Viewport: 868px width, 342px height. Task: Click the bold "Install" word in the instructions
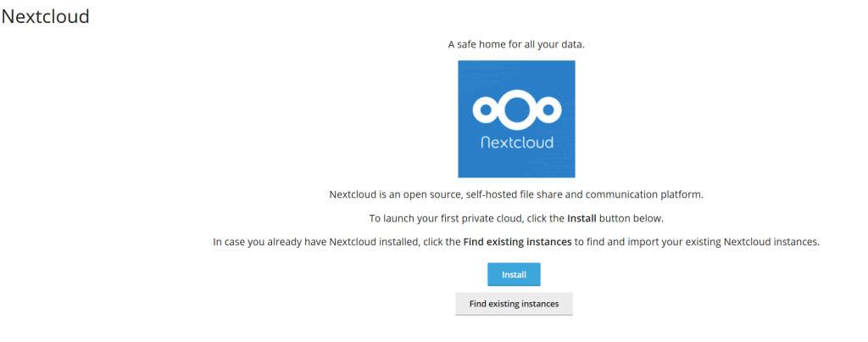pyautogui.click(x=582, y=219)
